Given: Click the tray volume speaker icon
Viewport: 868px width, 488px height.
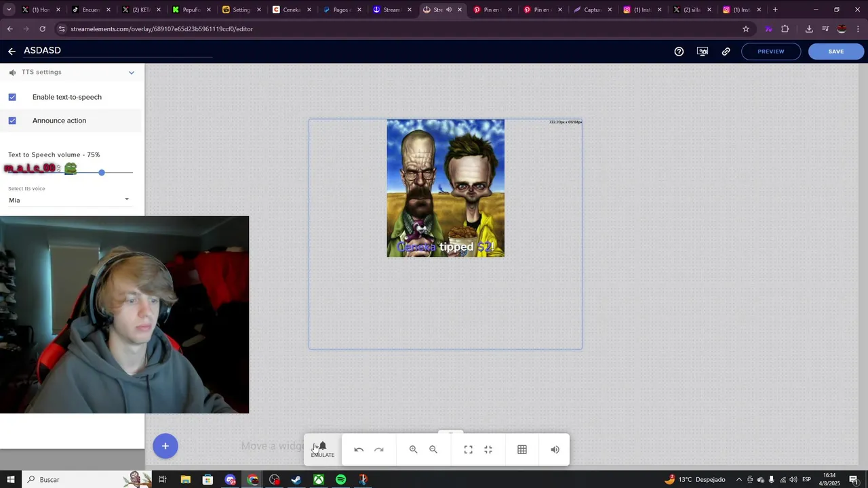Looking at the screenshot, I should (793, 480).
